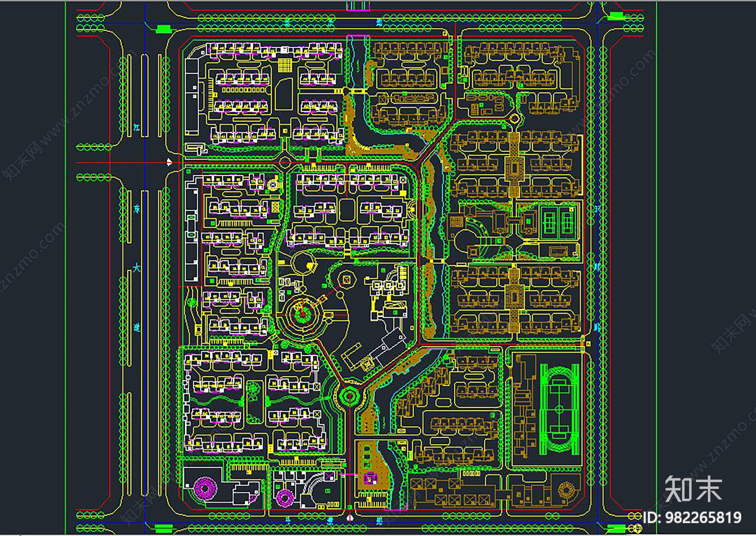
Task: Click the large magenta circular building
Action: [x=205, y=487]
